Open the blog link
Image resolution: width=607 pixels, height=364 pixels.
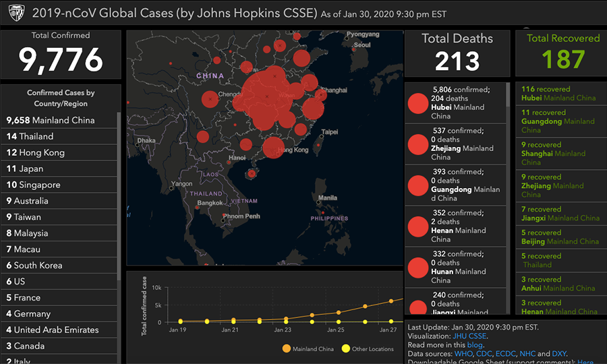(x=475, y=345)
